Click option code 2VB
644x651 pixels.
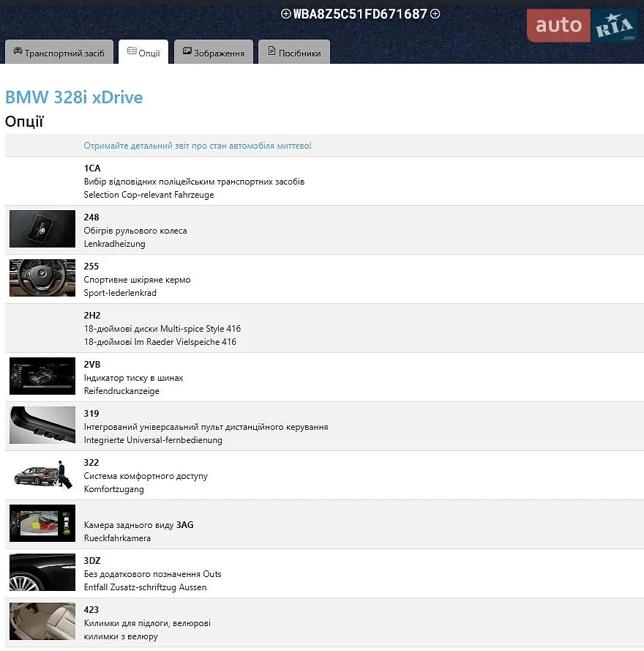pyautogui.click(x=92, y=364)
